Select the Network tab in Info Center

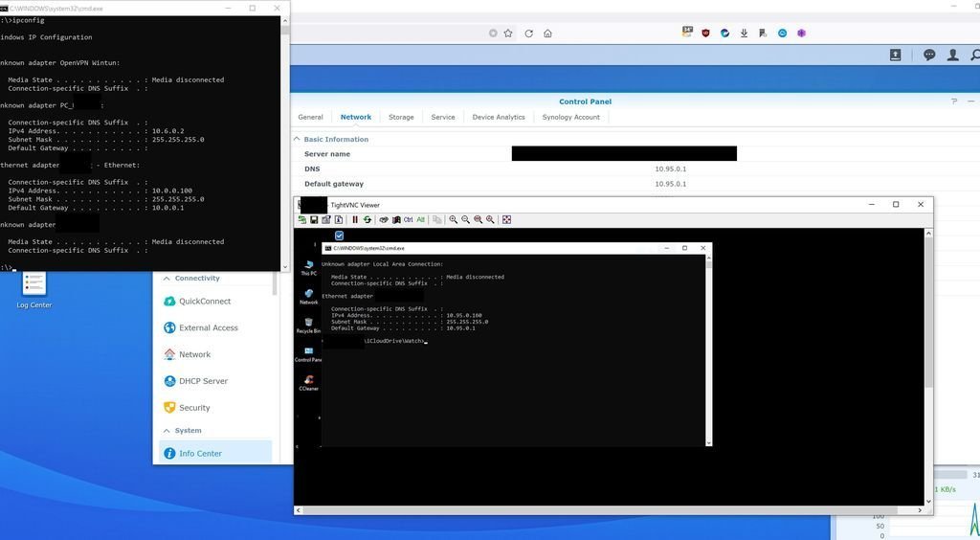(x=356, y=117)
